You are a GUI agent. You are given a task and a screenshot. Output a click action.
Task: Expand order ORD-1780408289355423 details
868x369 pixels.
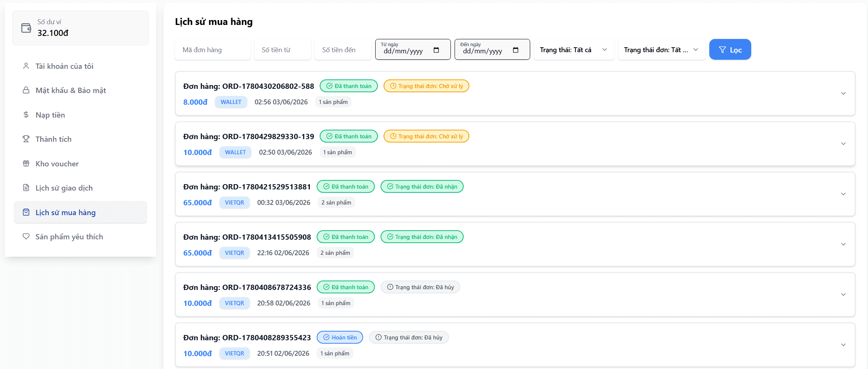[843, 345]
